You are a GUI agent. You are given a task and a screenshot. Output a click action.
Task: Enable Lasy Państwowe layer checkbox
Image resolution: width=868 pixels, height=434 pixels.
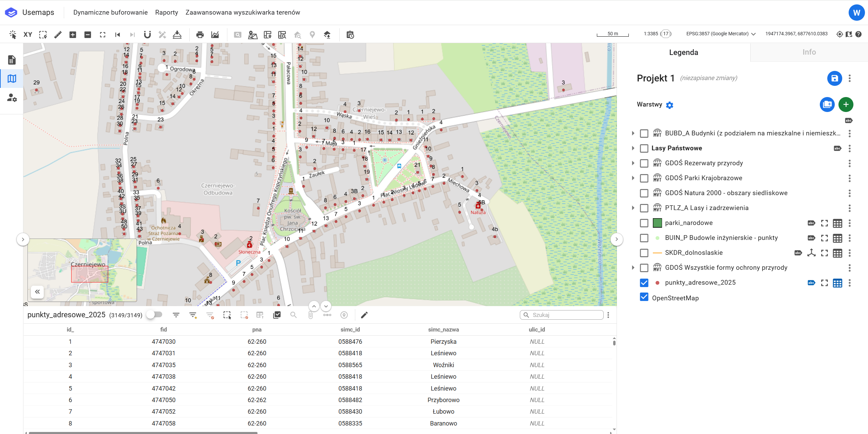pos(644,148)
